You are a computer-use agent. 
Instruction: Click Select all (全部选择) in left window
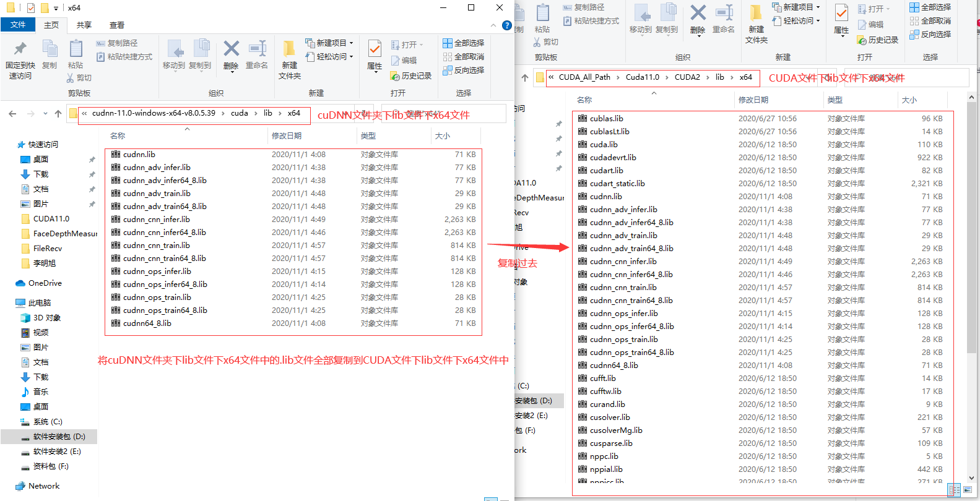[x=464, y=43]
